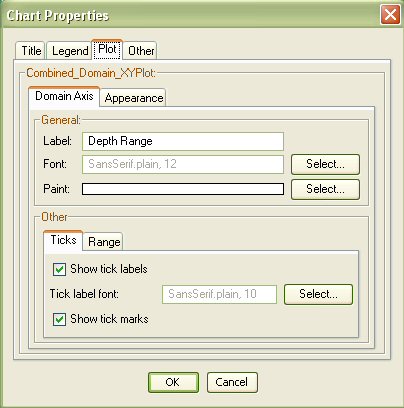This screenshot has height=408, width=404.
Task: Confirm changes with the OK button
Action: coord(173,382)
